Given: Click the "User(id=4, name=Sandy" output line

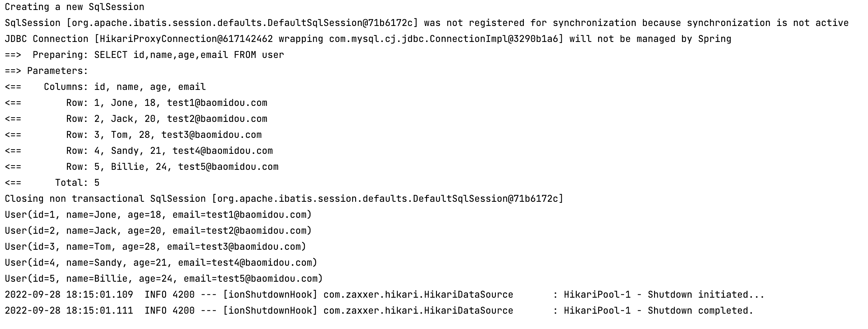Looking at the screenshot, I should coord(161,263).
